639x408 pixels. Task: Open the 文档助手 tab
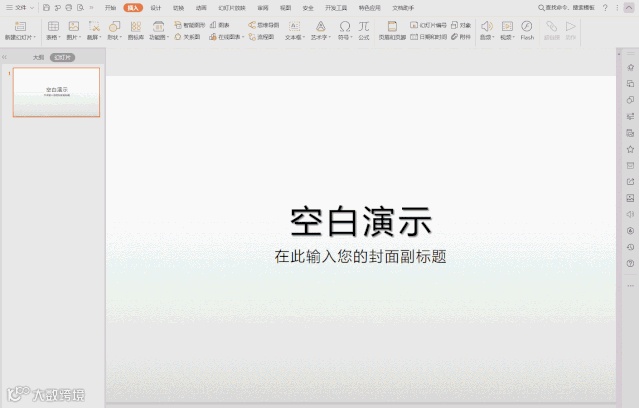click(403, 8)
